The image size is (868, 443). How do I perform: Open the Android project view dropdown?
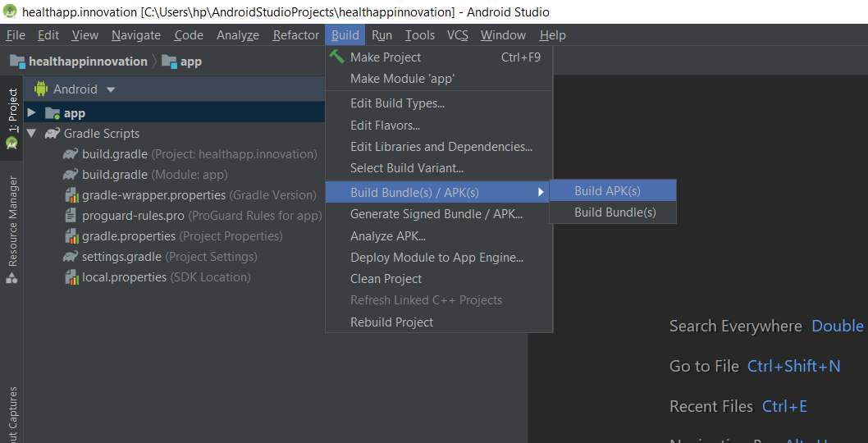point(111,89)
